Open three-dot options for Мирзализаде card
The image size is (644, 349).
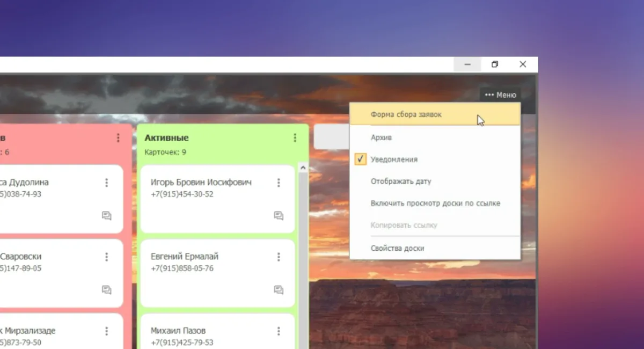click(x=107, y=331)
